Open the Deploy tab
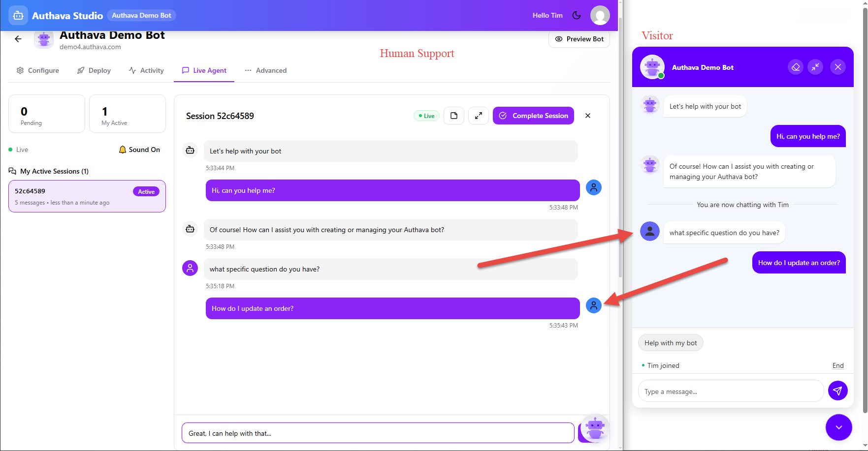The height and width of the screenshot is (451, 868). click(x=94, y=70)
